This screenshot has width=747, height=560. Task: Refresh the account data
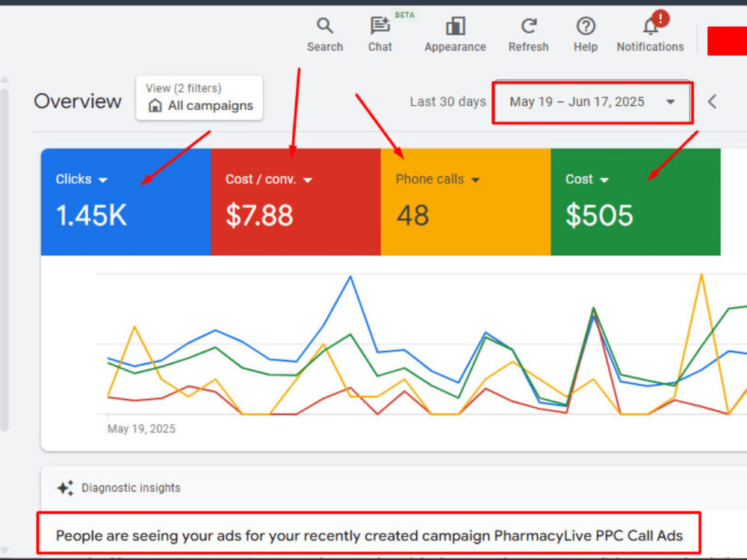[x=528, y=35]
